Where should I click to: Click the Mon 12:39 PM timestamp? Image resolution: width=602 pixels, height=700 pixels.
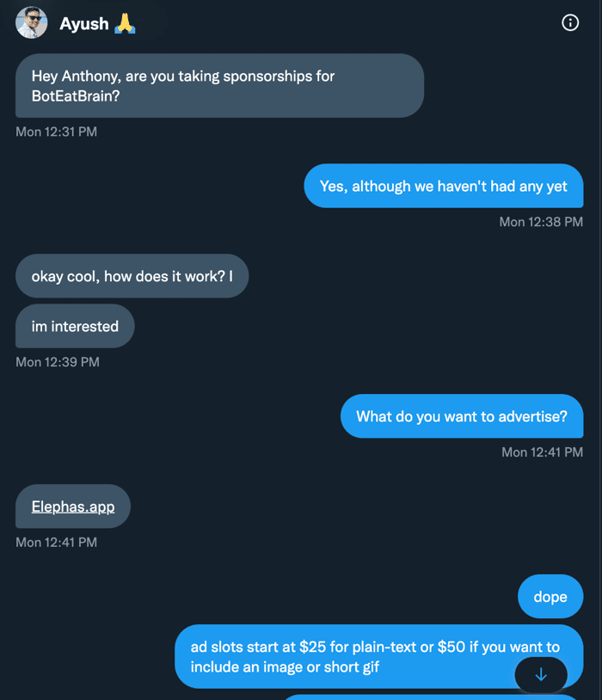tap(58, 362)
